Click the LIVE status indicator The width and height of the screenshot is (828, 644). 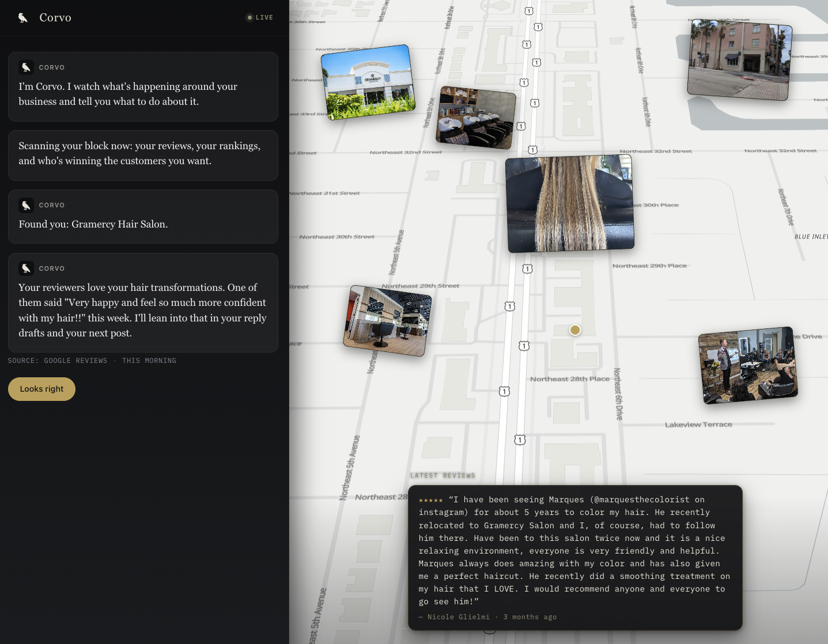point(260,17)
